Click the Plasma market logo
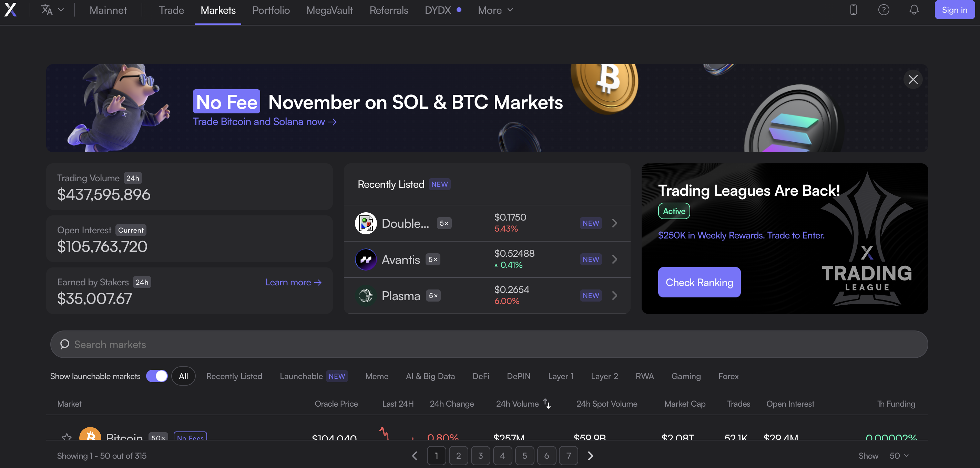Viewport: 980px width, 468px height. tap(366, 296)
